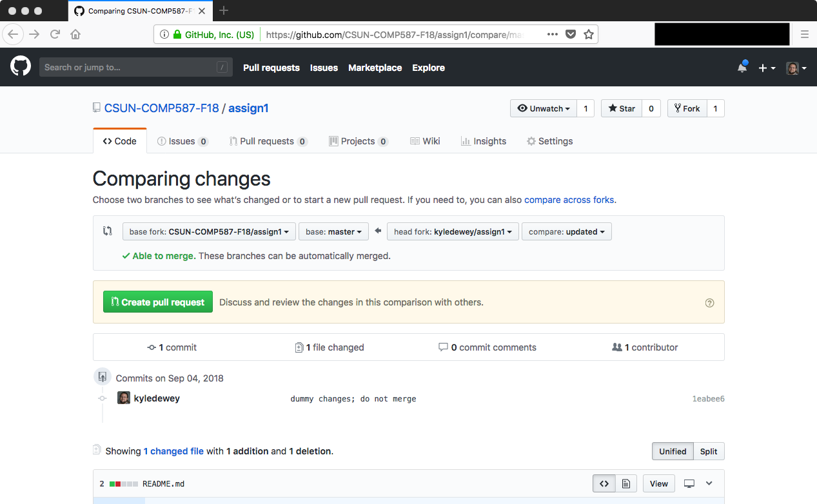The image size is (817, 504).
Task: Focus the Search or jump to field
Action: click(136, 67)
